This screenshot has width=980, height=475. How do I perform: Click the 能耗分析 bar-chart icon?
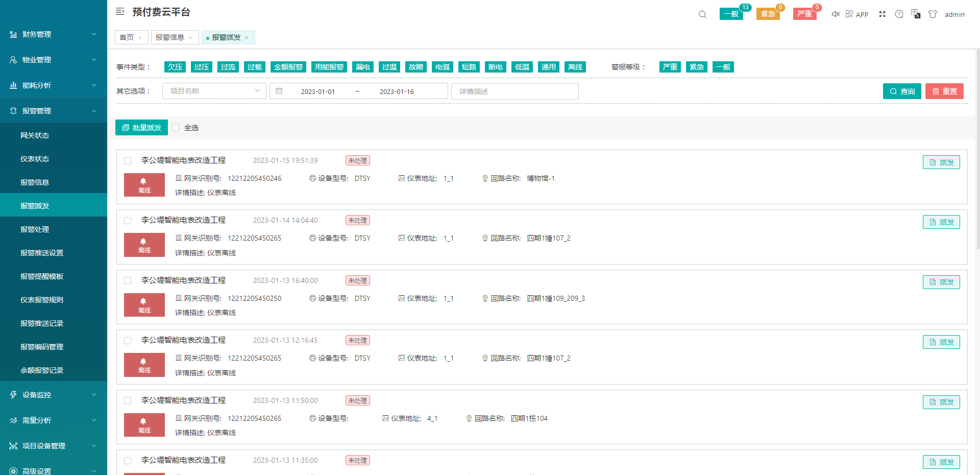13,85
